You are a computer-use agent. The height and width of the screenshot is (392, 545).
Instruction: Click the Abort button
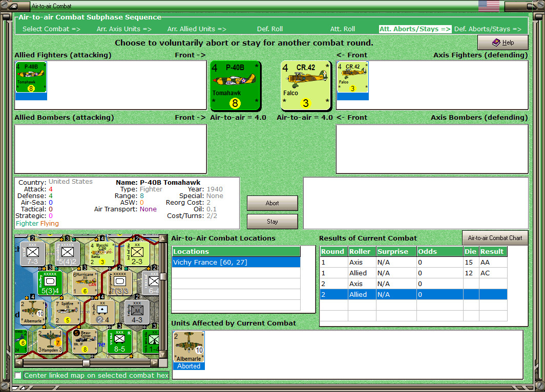click(272, 203)
